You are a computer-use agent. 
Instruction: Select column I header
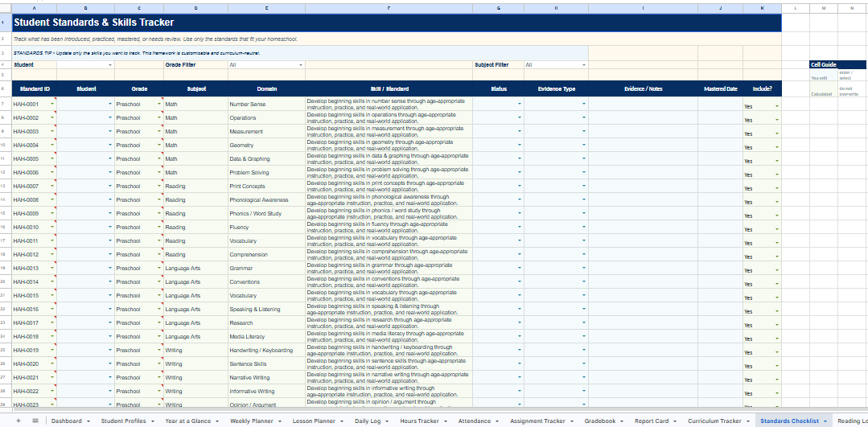643,8
